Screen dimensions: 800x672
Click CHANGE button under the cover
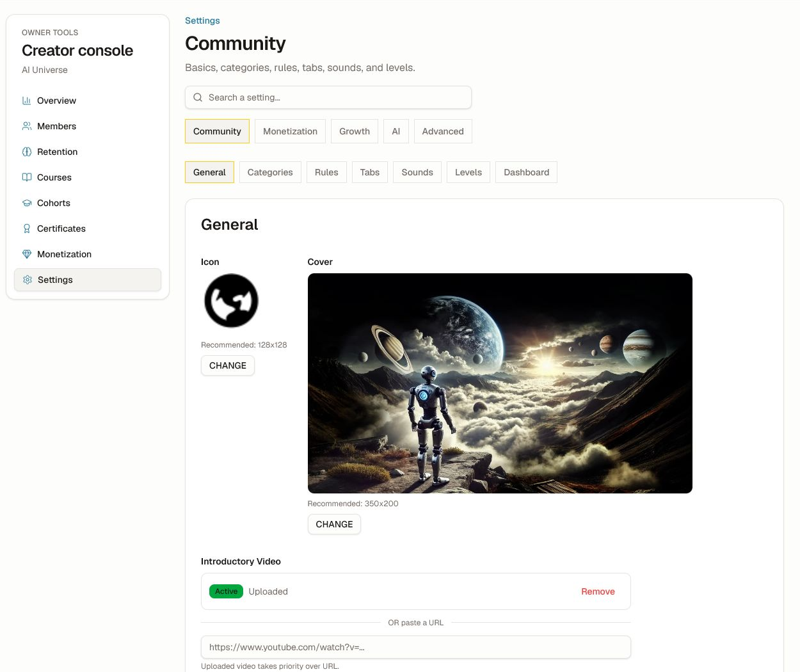pyautogui.click(x=334, y=524)
